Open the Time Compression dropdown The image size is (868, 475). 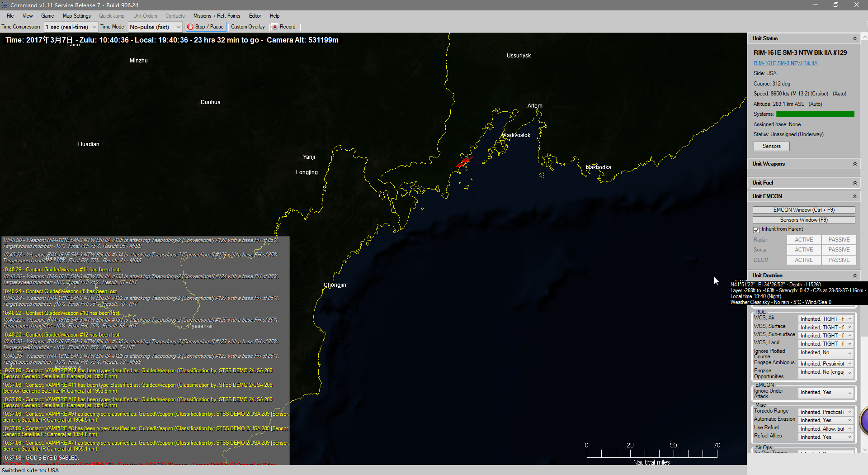(x=71, y=27)
